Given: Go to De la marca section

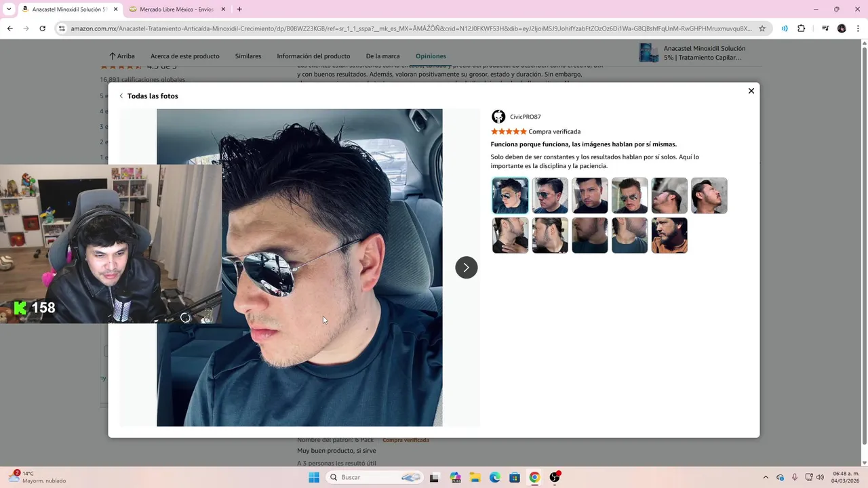Looking at the screenshot, I should tap(382, 56).
